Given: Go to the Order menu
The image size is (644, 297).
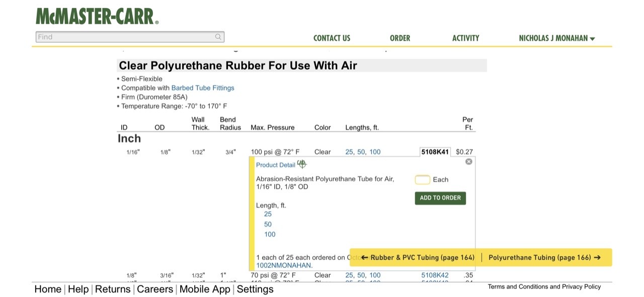Looking at the screenshot, I should point(400,38).
